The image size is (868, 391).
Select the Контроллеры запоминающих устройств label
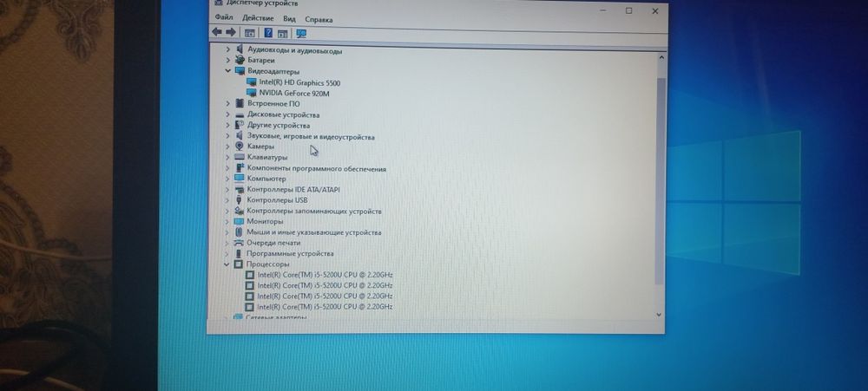pyautogui.click(x=314, y=212)
